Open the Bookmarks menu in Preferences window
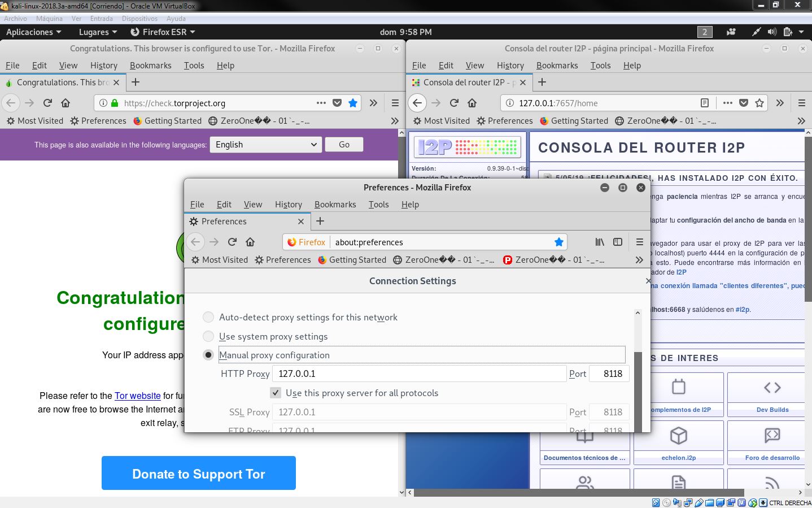812x508 pixels. pyautogui.click(x=335, y=205)
